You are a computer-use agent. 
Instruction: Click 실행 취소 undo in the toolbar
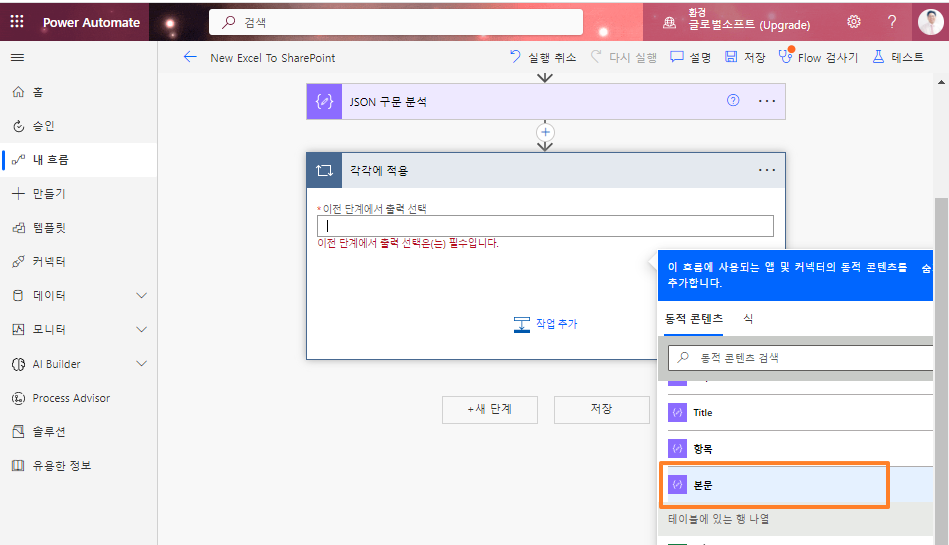click(x=542, y=57)
